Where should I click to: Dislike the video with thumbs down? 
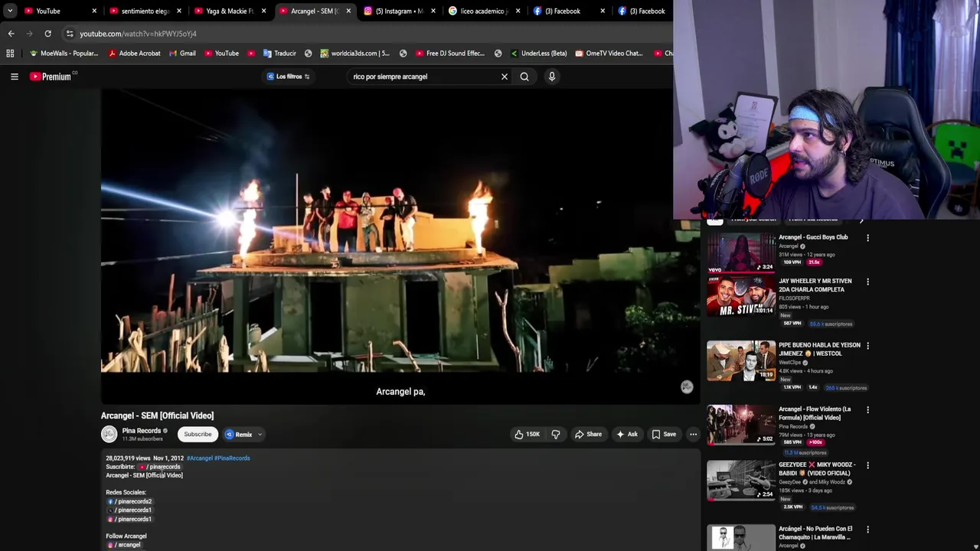click(556, 434)
